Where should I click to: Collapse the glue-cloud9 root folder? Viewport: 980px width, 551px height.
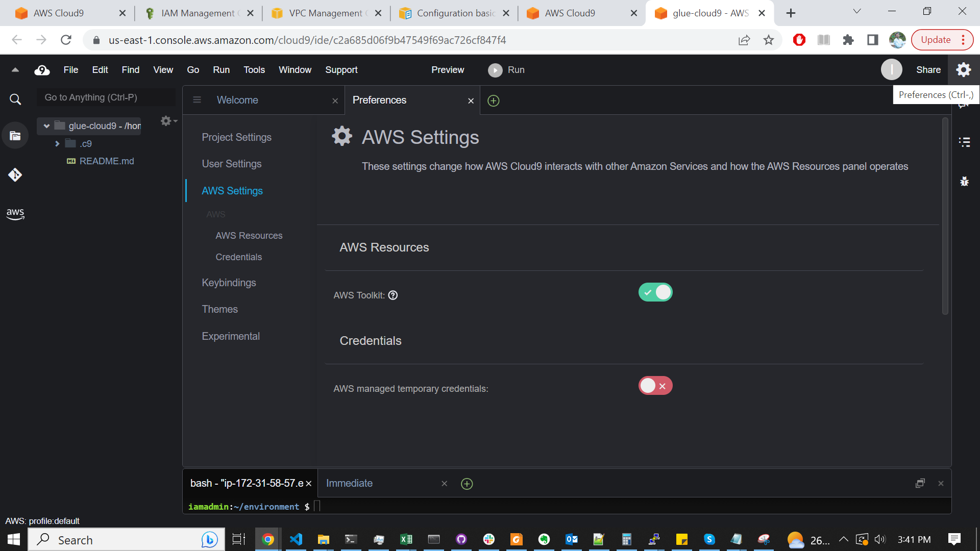tap(46, 126)
